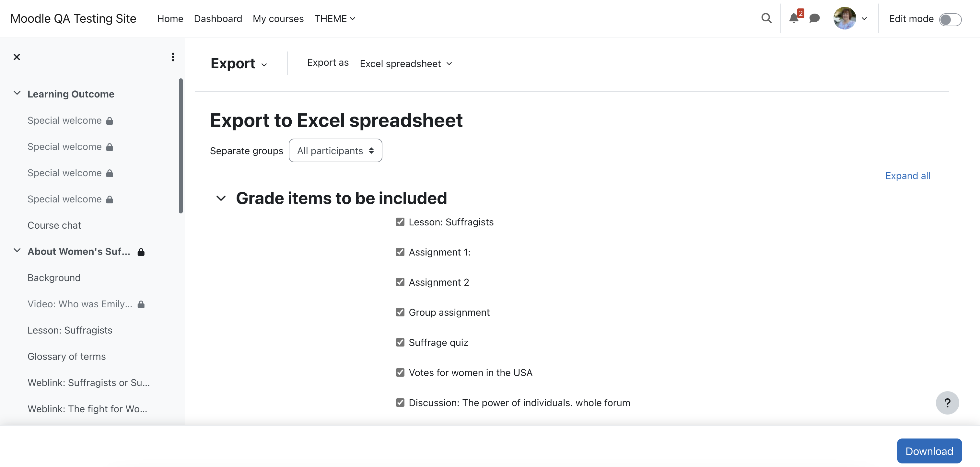980x467 pixels.
Task: Click the help question mark button
Action: [x=947, y=403]
